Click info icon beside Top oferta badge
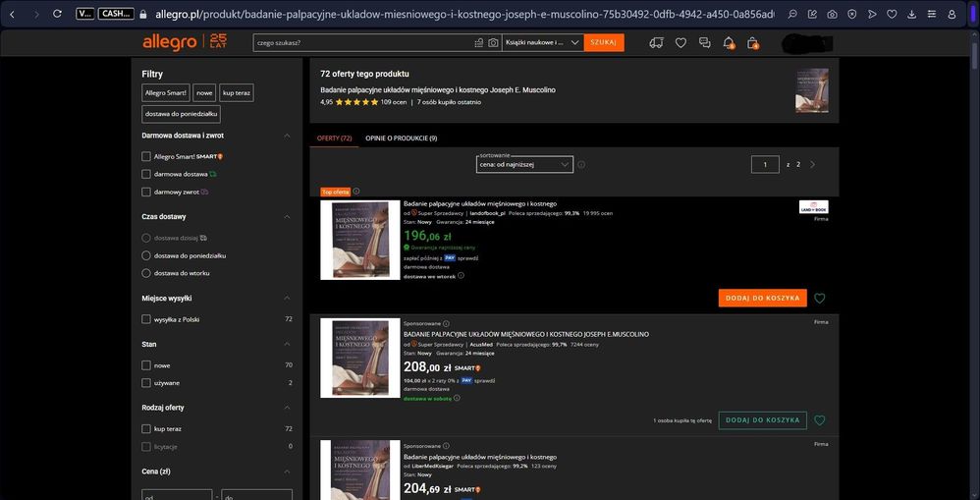Viewport: 980px width, 500px height. [356, 192]
